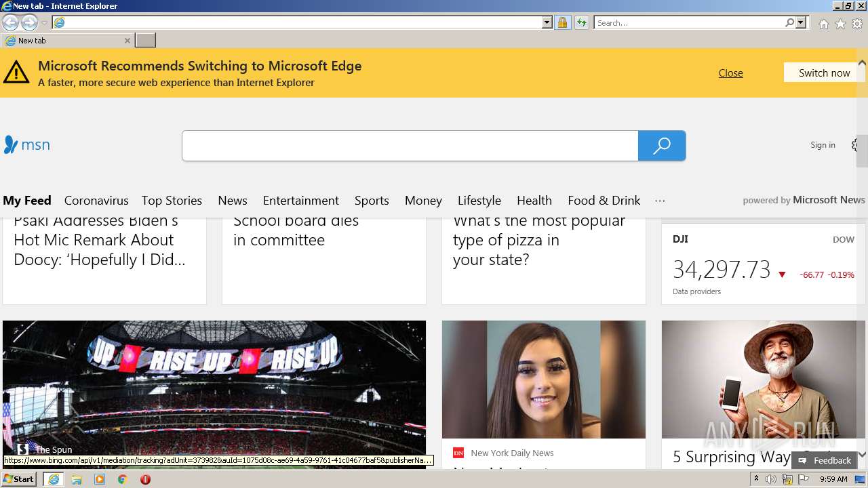
Task: Click the 9:59 AM clock
Action: tap(833, 479)
